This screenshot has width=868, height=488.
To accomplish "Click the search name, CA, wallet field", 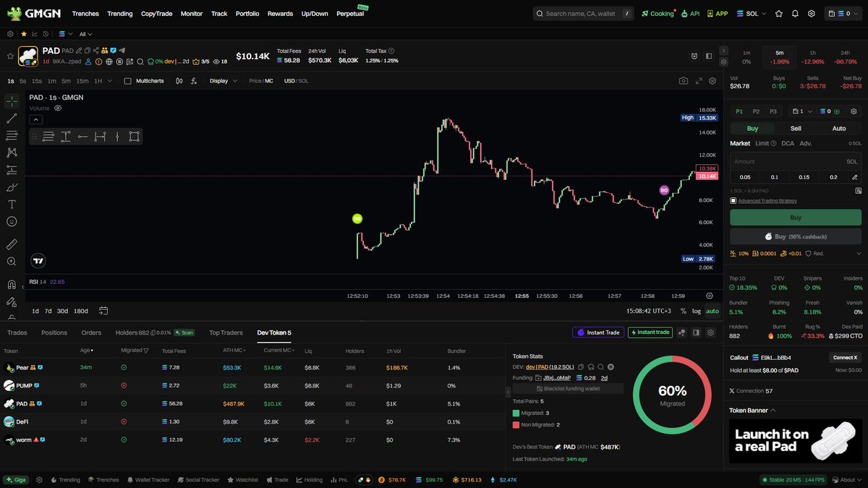I will 583,14.
